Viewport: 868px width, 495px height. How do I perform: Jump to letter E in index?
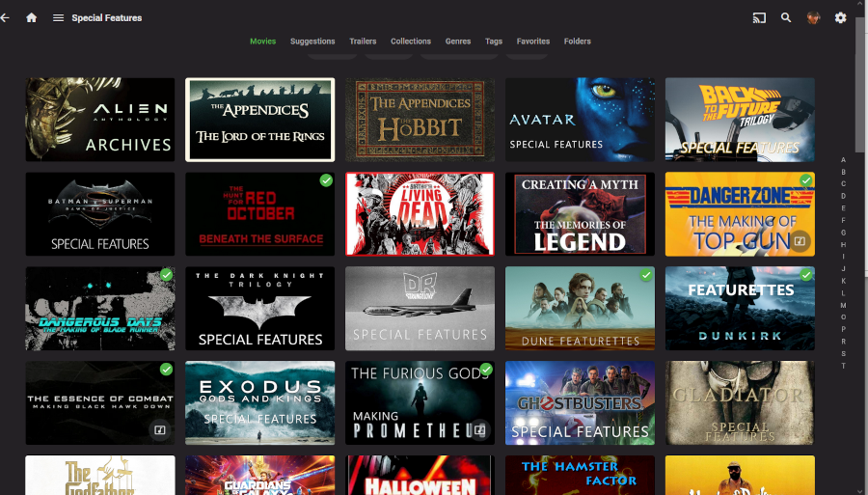843,208
